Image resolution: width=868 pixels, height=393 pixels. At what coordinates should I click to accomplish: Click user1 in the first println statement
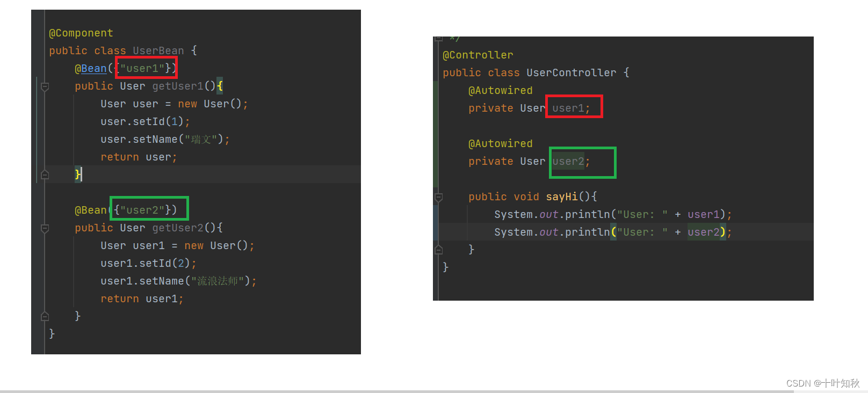[x=704, y=215]
